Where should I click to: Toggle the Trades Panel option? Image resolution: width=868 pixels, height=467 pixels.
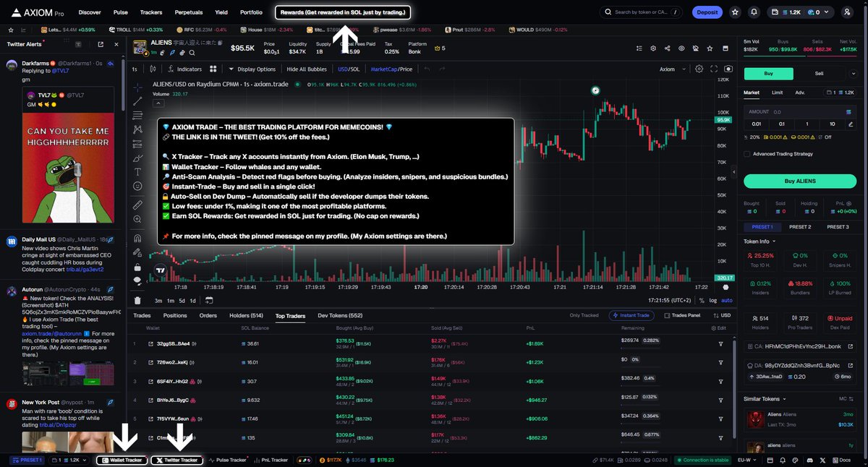(682, 315)
